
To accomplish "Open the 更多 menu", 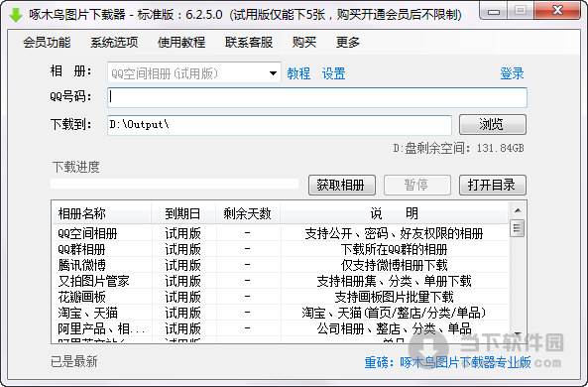I will click(348, 42).
